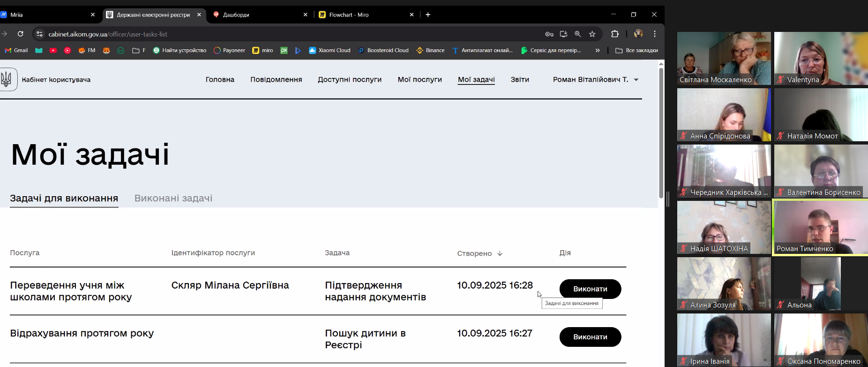Viewport: 868px width, 367px height.
Task: Open the Binance bookmark
Action: click(430, 50)
